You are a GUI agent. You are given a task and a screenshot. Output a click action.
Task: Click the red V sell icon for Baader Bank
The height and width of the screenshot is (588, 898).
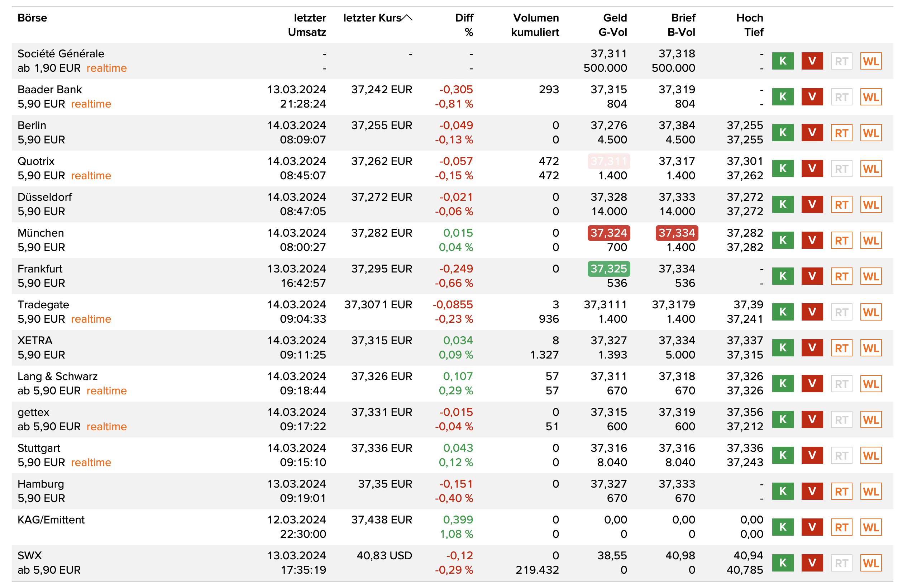point(812,97)
